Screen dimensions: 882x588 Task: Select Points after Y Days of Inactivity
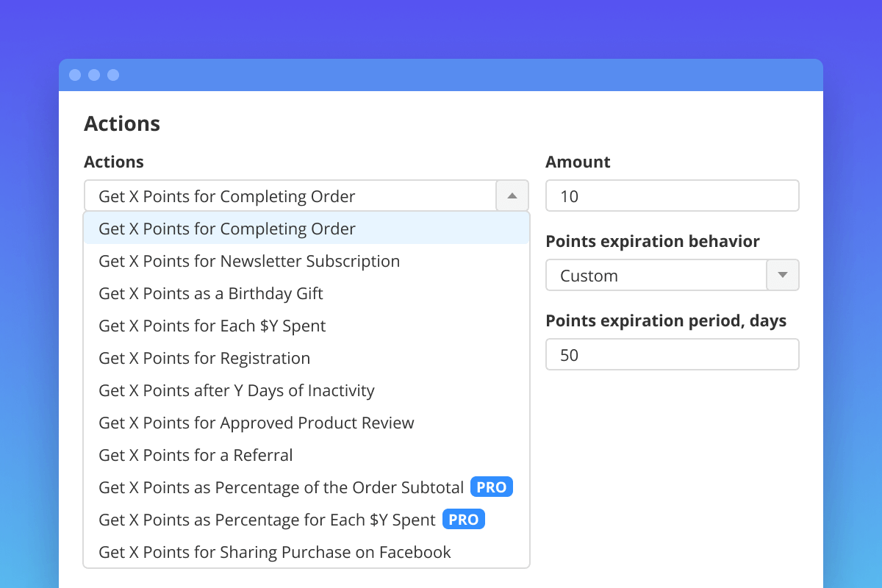[x=237, y=390]
